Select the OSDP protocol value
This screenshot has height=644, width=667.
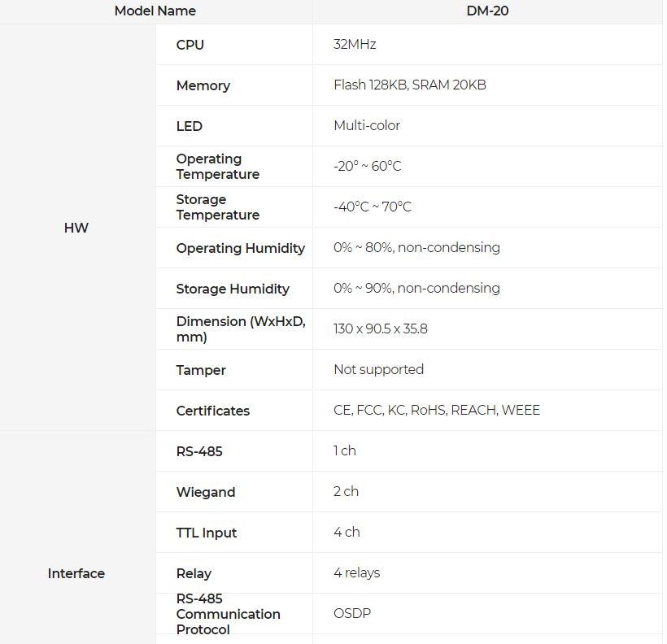[351, 614]
